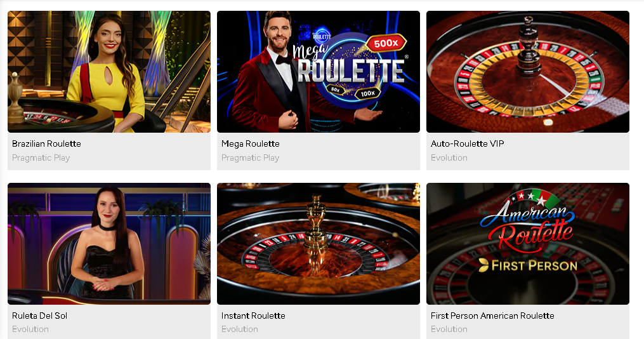
Task: Click the First Person American Roulette title
Action: [x=492, y=316]
